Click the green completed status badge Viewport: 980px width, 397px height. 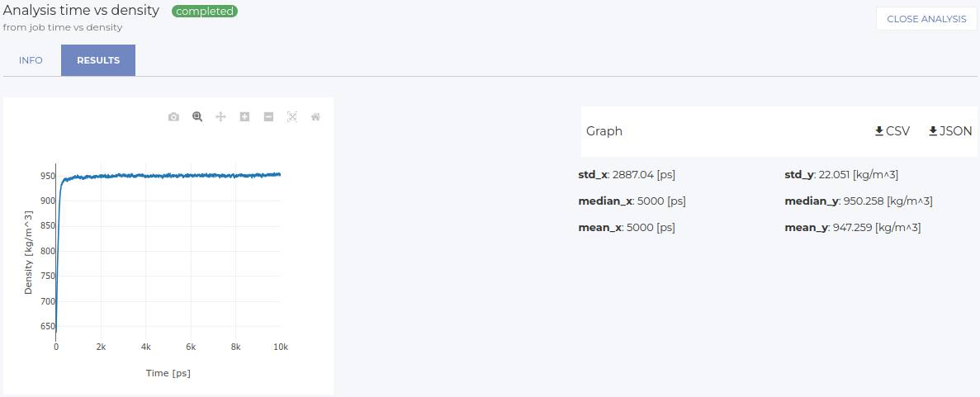(x=205, y=12)
